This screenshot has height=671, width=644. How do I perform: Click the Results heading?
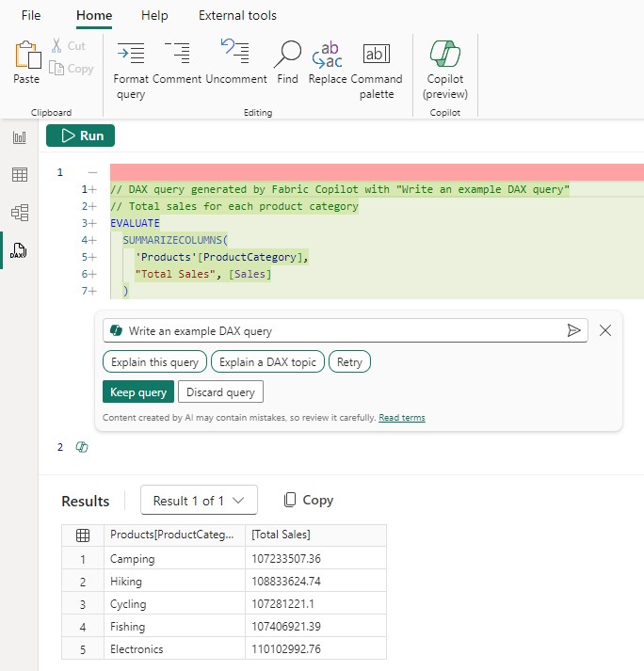pyautogui.click(x=86, y=501)
